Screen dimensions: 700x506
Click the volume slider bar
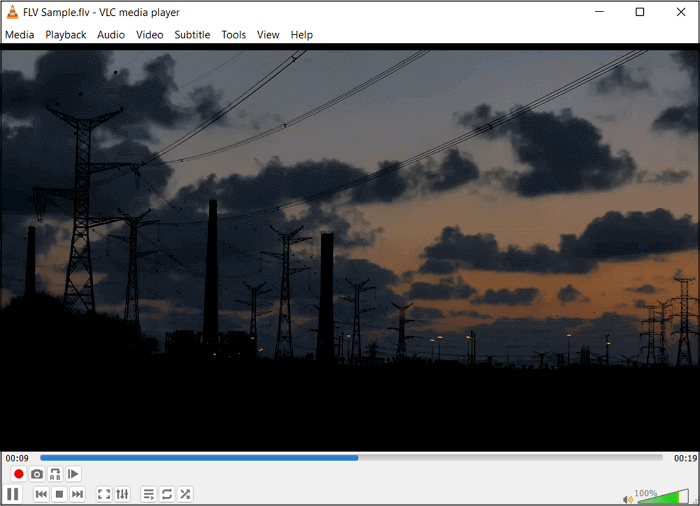(x=662, y=496)
